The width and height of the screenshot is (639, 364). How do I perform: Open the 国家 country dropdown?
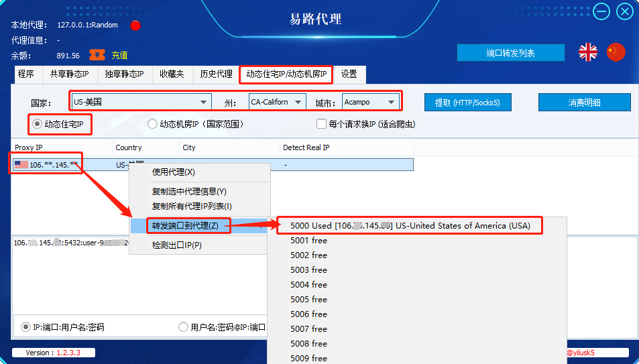(x=141, y=102)
